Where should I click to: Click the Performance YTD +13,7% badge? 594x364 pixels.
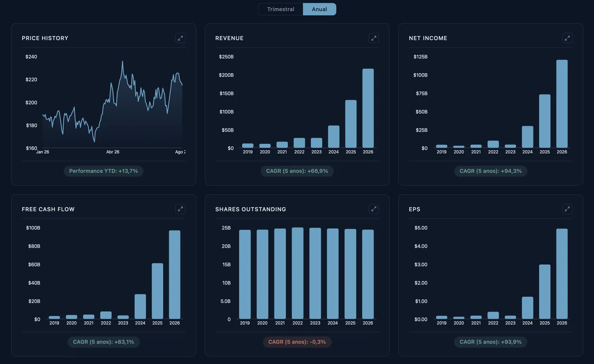pos(104,171)
